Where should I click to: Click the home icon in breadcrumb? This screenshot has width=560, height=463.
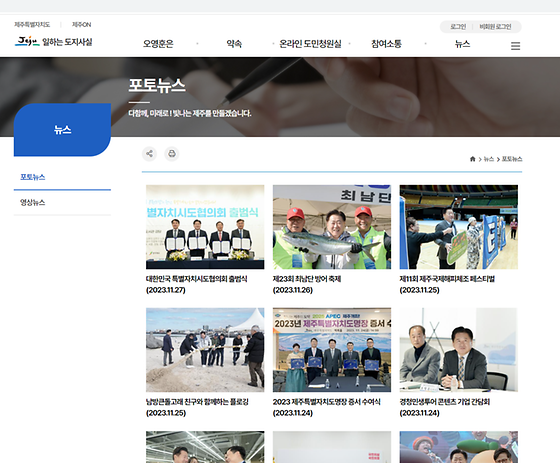point(472,159)
